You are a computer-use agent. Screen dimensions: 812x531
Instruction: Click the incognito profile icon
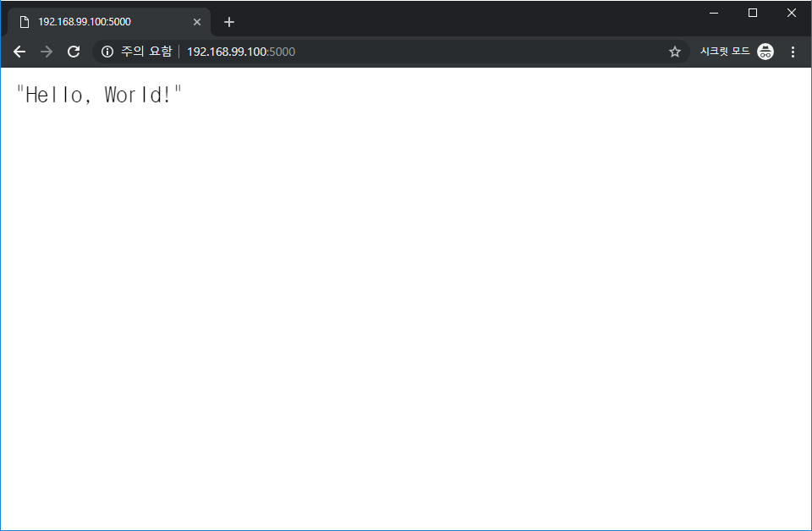[765, 52]
